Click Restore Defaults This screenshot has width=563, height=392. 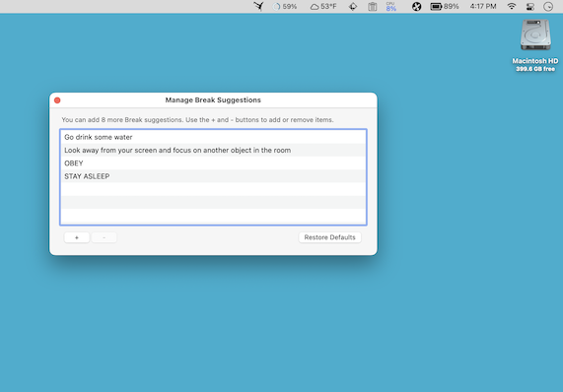click(x=329, y=237)
